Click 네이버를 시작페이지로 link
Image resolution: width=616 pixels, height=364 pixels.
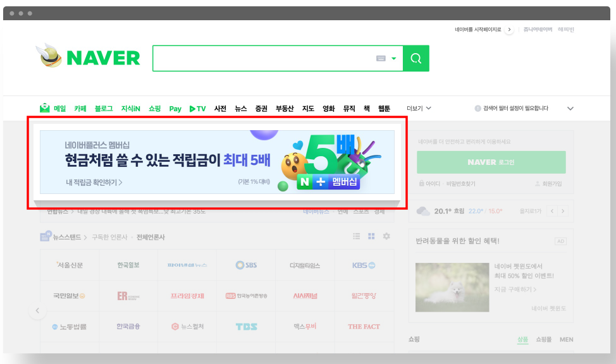pyautogui.click(x=477, y=30)
